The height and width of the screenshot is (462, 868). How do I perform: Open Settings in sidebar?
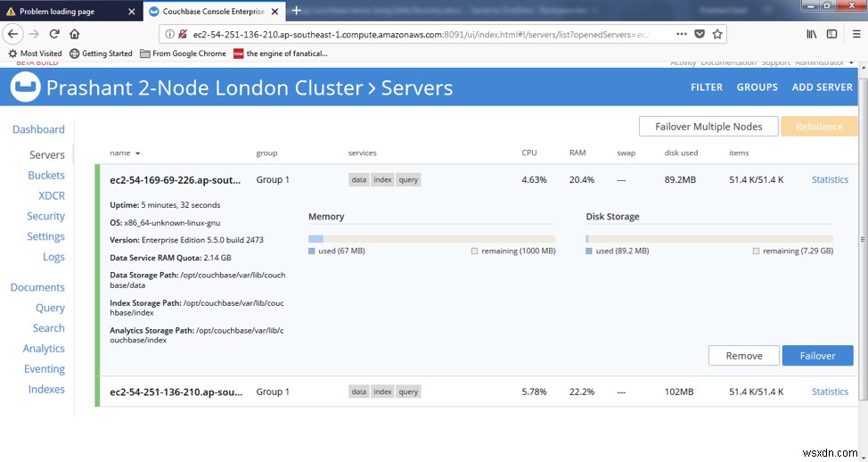46,236
